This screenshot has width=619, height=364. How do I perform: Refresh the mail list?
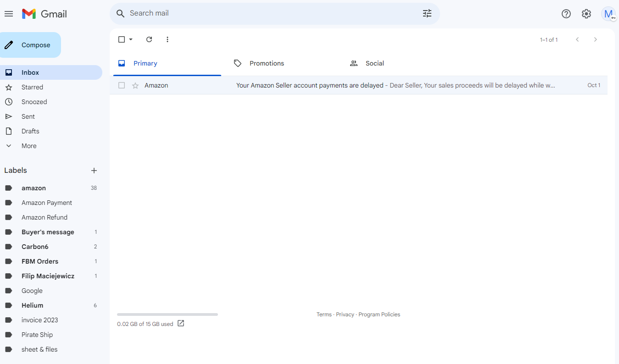click(x=149, y=39)
